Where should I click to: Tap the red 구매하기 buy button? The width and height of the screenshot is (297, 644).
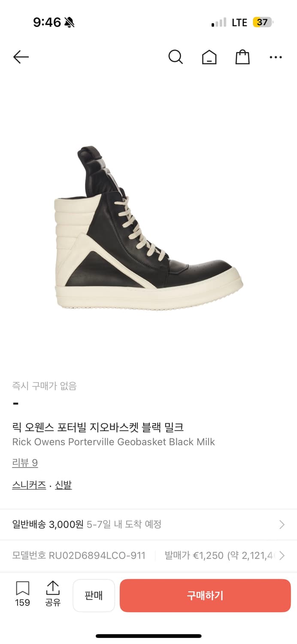point(205,595)
